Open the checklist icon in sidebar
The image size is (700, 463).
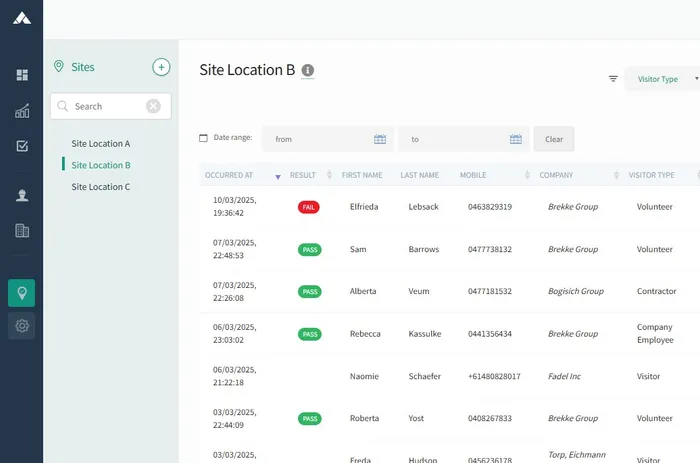pos(22,146)
